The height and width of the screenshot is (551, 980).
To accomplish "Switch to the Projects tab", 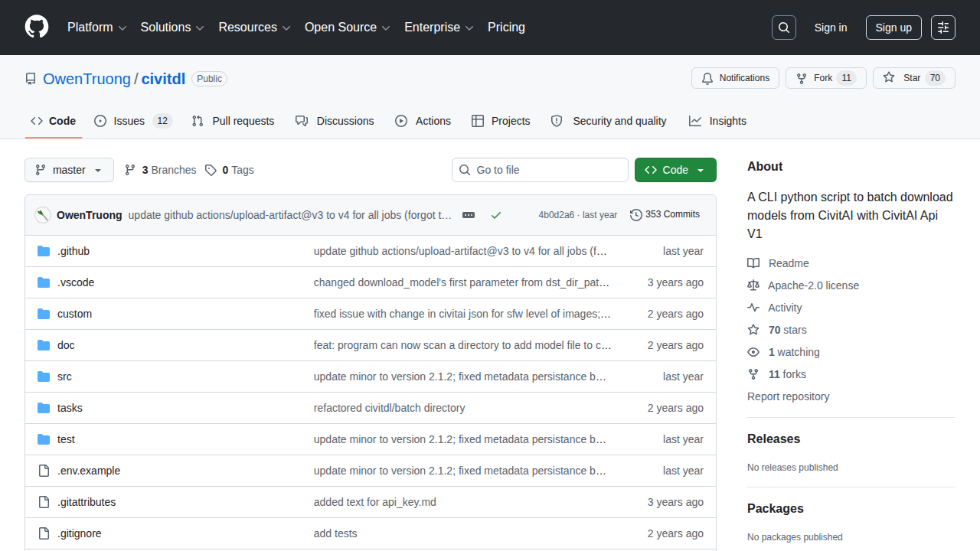I will [x=501, y=121].
